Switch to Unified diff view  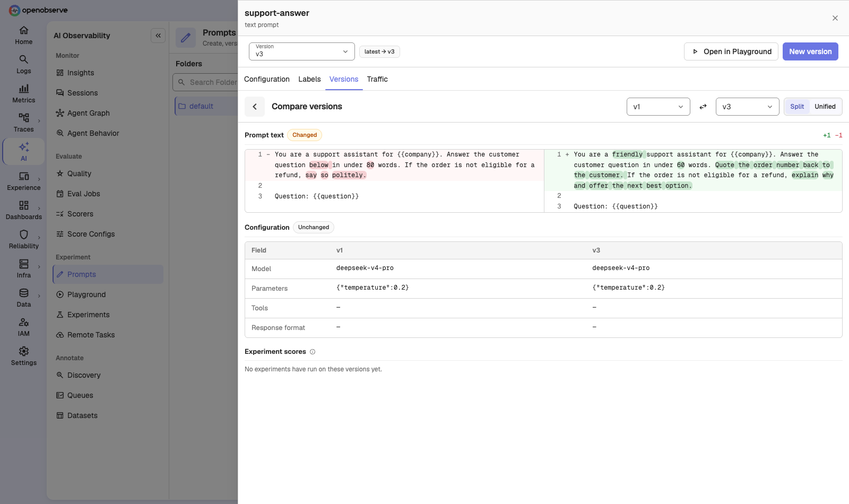[x=825, y=107]
